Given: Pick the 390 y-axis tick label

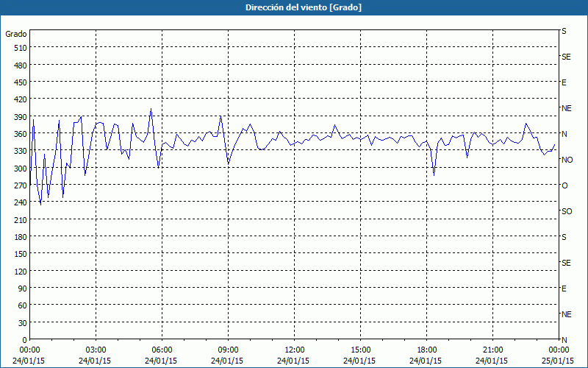Looking at the screenshot, I should coord(21,117).
